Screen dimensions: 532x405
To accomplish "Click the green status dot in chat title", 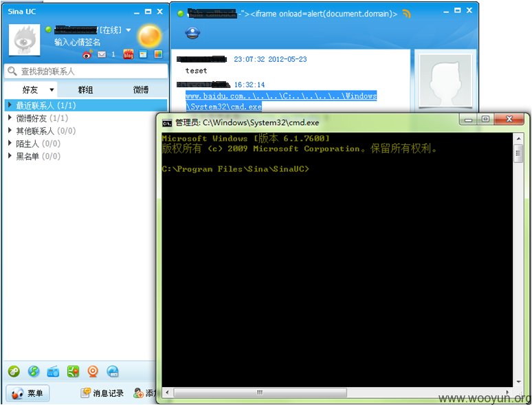I will pyautogui.click(x=181, y=14).
